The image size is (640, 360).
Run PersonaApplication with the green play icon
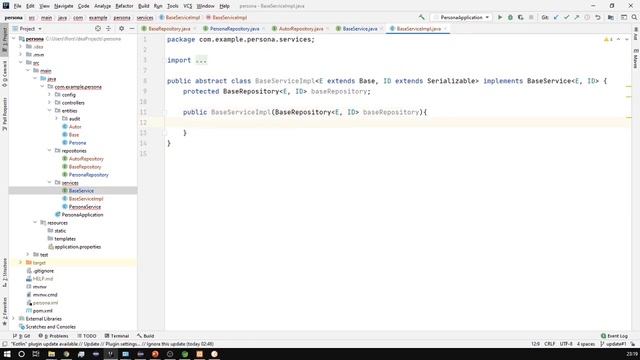pos(500,18)
